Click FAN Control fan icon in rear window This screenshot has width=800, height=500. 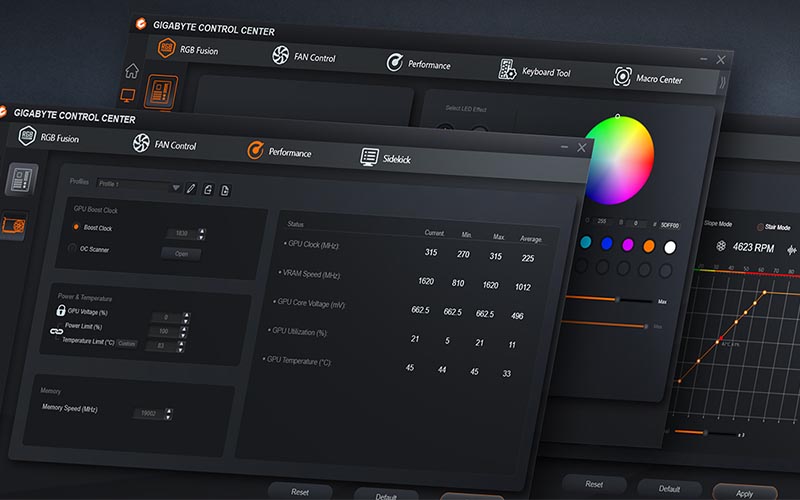coord(280,55)
